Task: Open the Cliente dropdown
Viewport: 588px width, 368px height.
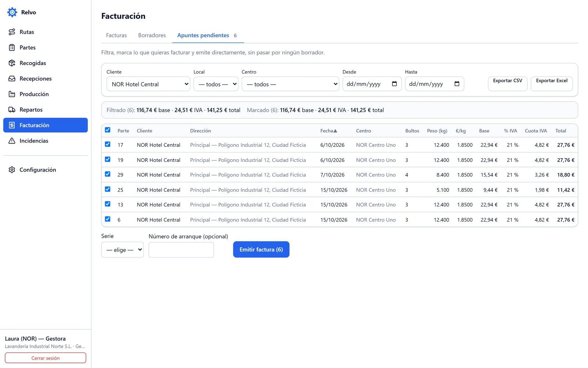Action: pyautogui.click(x=148, y=84)
